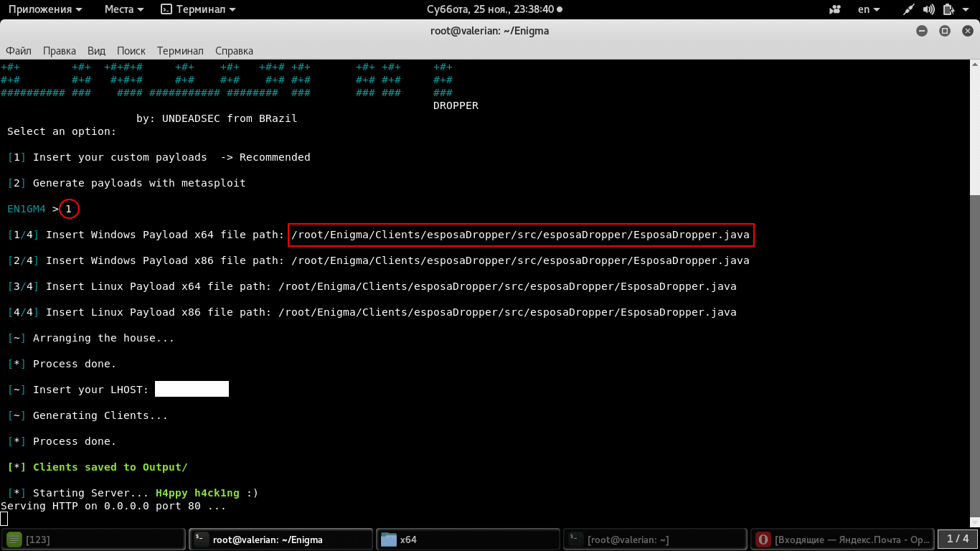Open the Поиск menu
This screenshot has height=551, width=980.
coord(131,51)
